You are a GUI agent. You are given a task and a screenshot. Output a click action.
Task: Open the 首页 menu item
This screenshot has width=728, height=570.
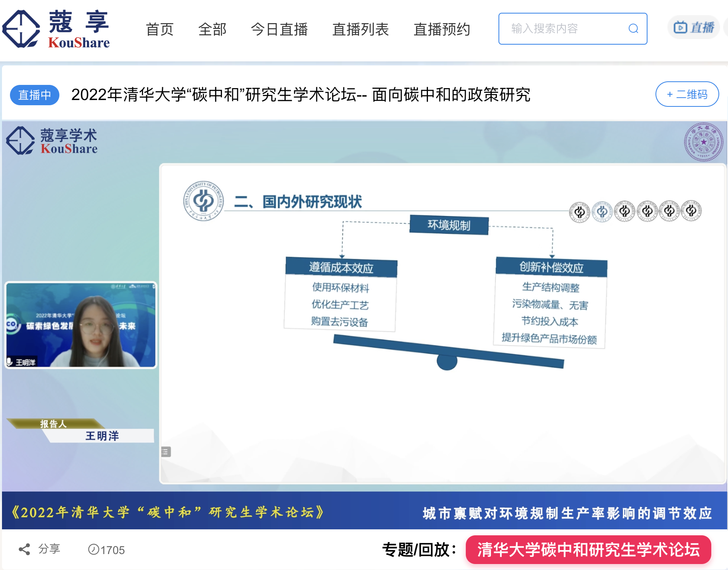click(x=160, y=29)
